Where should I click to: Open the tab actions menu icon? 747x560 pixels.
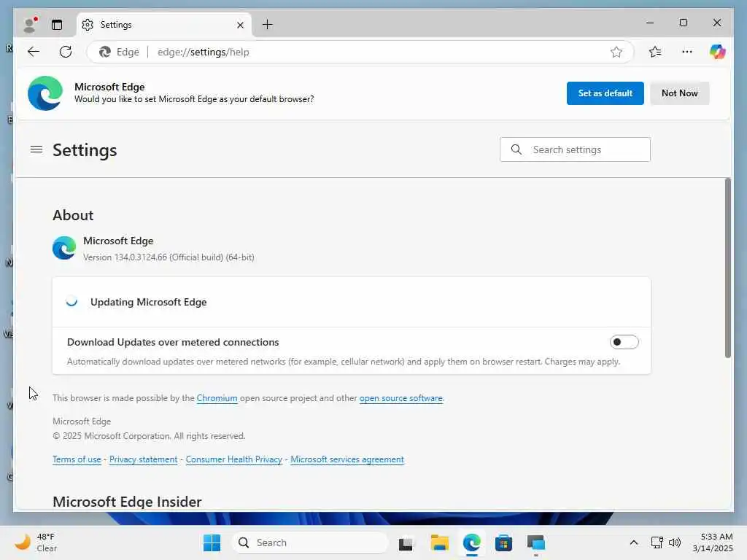57,25
